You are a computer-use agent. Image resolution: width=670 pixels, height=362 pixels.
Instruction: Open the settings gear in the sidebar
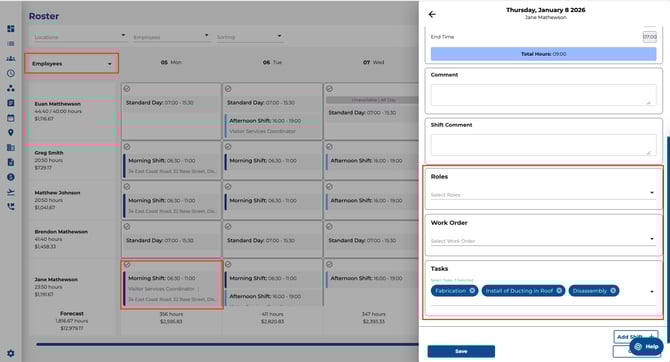[x=11, y=353]
